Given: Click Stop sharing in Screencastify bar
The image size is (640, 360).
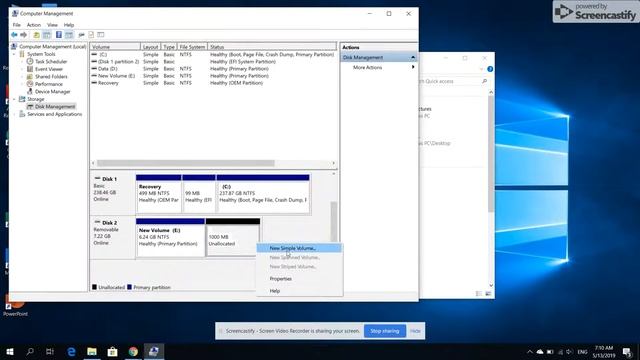Looking at the screenshot, I should click(x=384, y=331).
